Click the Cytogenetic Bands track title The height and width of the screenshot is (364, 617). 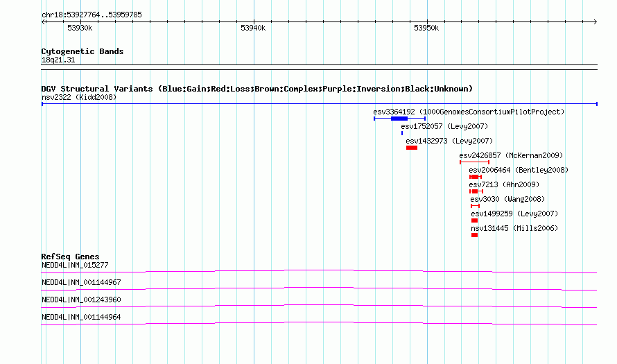[x=82, y=51]
